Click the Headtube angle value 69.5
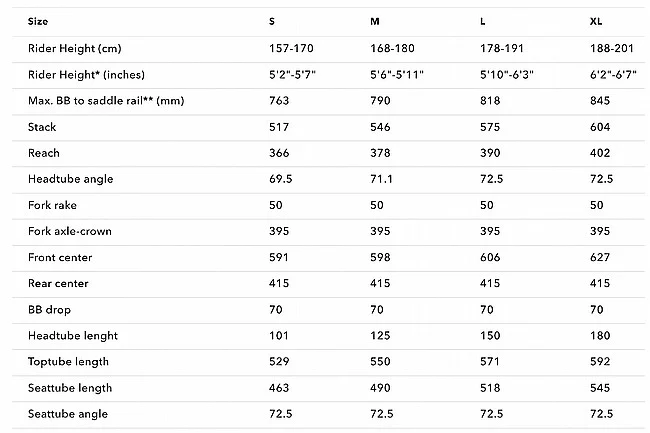Viewport: 650px width, 433px height. click(x=280, y=179)
